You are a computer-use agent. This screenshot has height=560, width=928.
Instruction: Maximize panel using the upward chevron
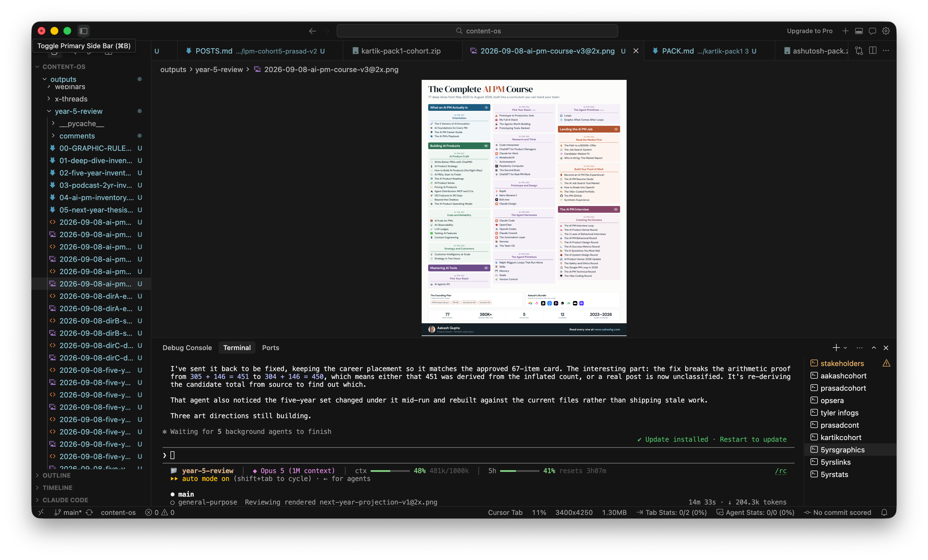874,348
